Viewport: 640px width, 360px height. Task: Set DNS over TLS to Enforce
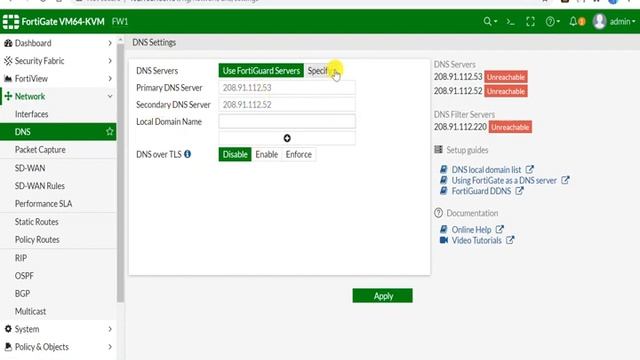pos(299,154)
